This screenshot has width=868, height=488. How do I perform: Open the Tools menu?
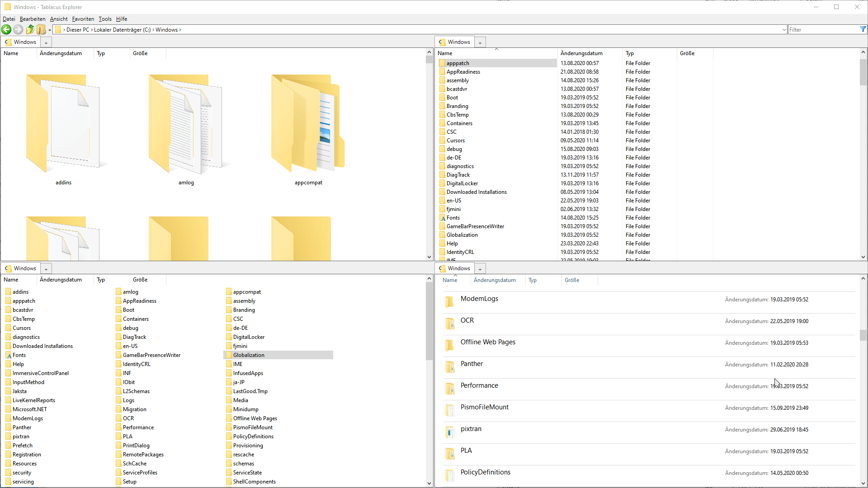click(x=105, y=19)
